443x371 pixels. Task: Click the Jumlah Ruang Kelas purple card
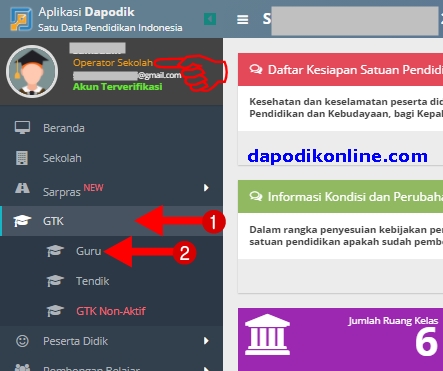pos(340,339)
